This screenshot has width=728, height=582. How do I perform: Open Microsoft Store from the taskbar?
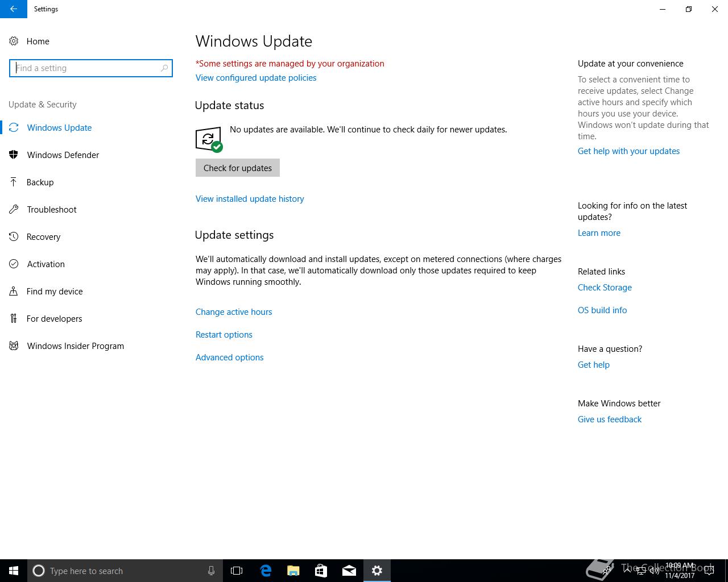click(321, 571)
